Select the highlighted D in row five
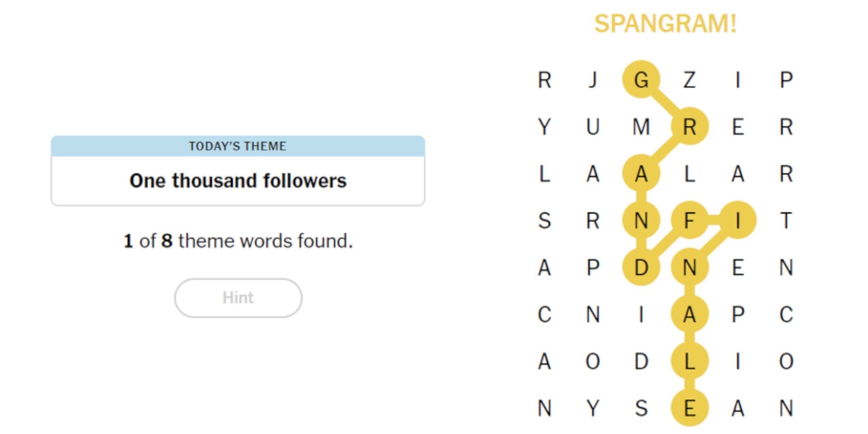868x434 pixels. click(642, 268)
